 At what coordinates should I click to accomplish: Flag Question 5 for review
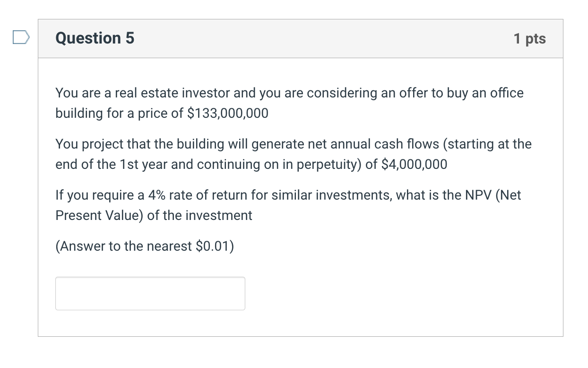point(21,37)
